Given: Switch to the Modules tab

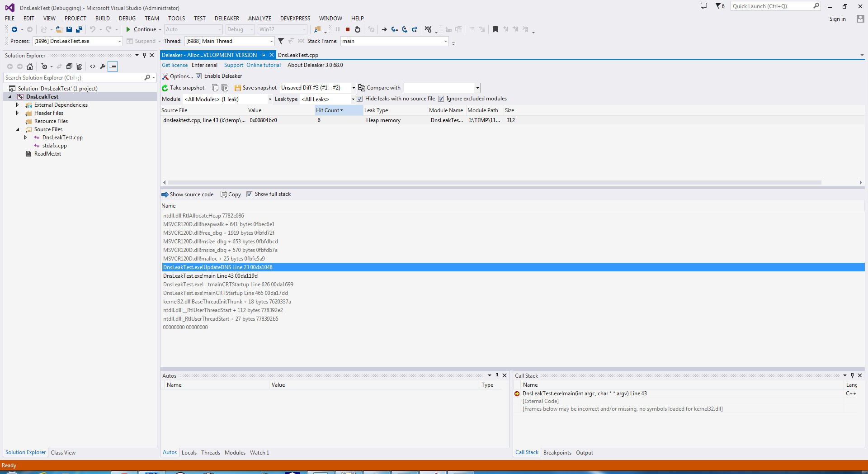Looking at the screenshot, I should (x=235, y=453).
